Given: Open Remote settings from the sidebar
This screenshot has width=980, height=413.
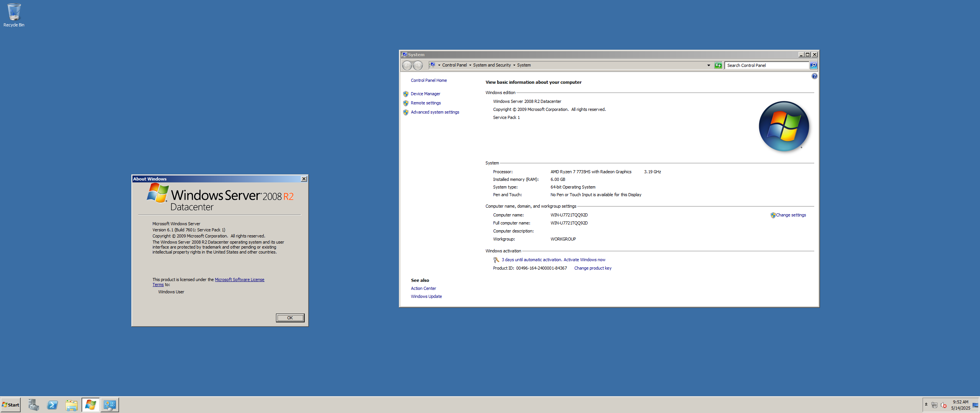Looking at the screenshot, I should tap(426, 103).
